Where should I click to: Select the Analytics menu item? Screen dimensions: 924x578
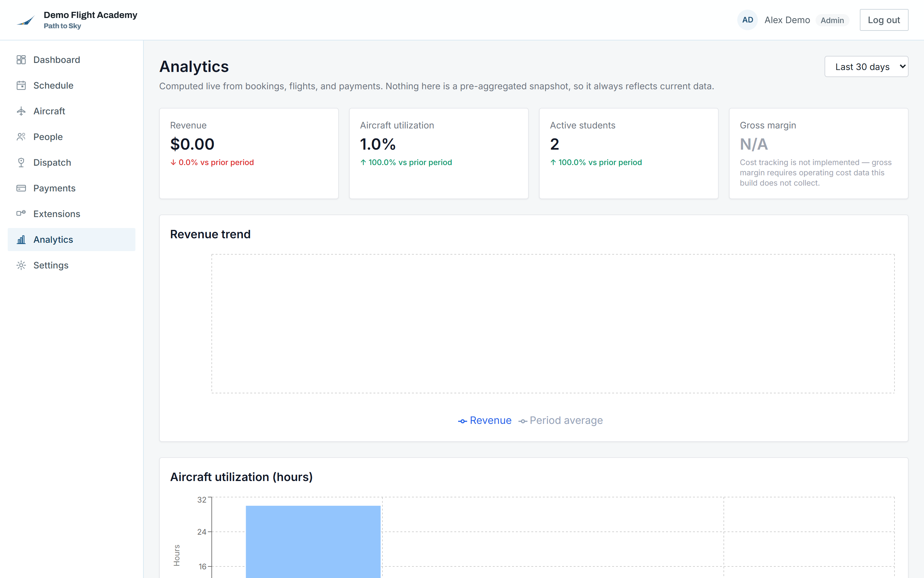coord(72,240)
